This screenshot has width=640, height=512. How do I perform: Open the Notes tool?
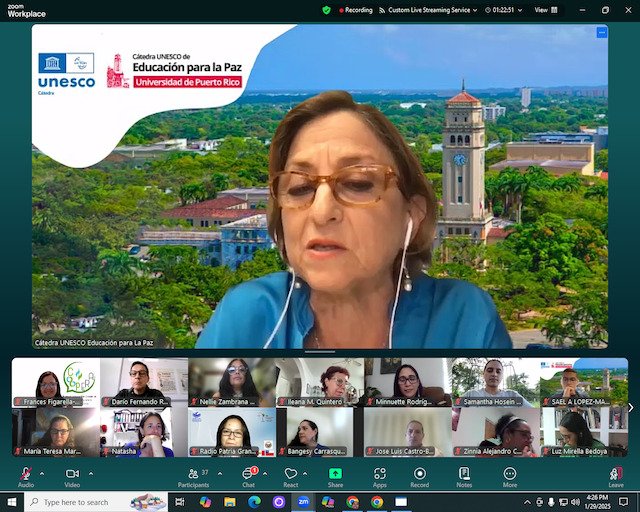464,476
